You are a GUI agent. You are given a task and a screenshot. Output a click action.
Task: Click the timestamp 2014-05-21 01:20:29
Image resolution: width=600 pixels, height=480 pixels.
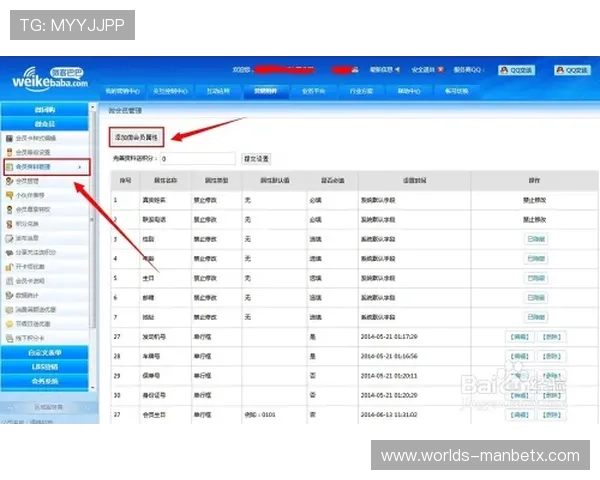tap(389, 395)
